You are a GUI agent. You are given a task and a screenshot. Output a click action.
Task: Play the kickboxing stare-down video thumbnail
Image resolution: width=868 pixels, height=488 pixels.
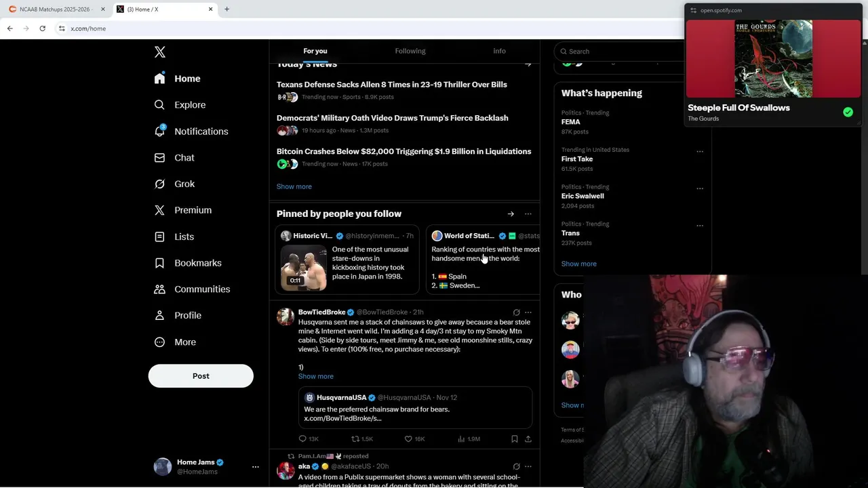click(304, 268)
